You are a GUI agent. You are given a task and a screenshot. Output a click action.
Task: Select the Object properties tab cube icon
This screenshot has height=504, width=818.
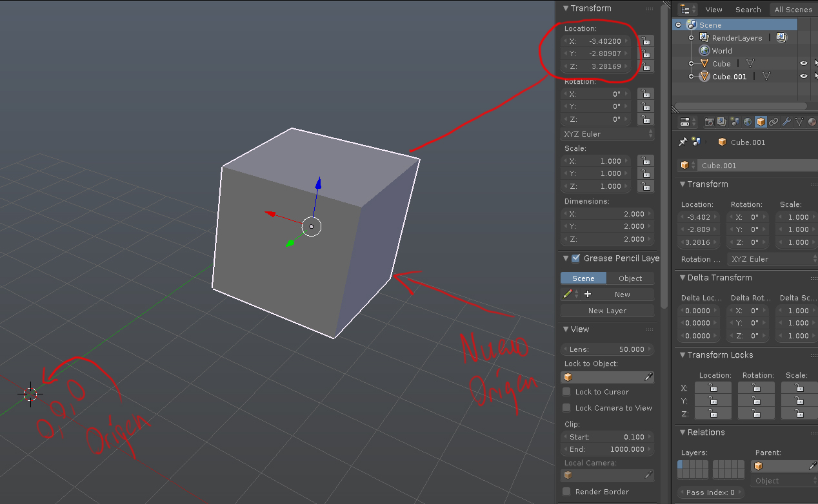761,122
